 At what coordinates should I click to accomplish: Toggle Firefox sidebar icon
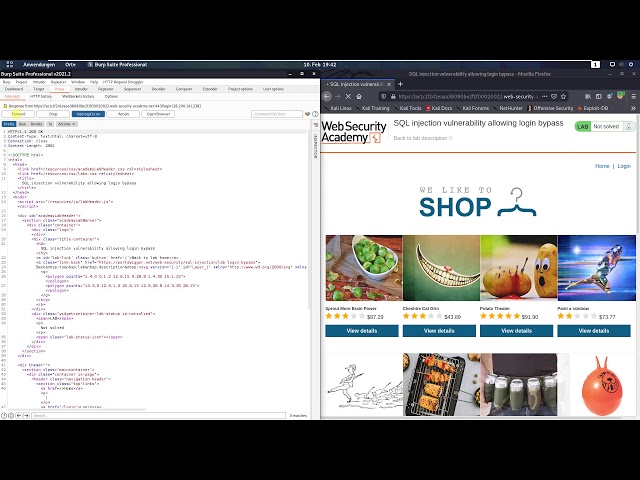(598, 97)
